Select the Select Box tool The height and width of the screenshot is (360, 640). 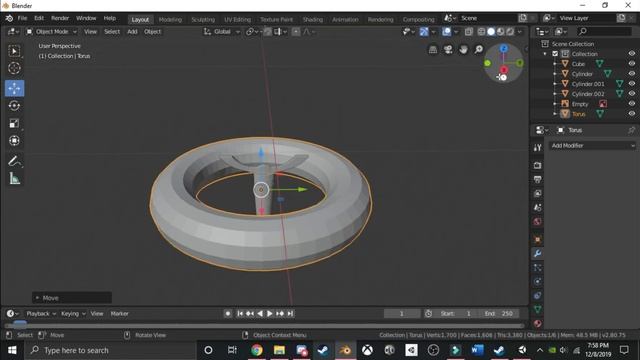(14, 51)
